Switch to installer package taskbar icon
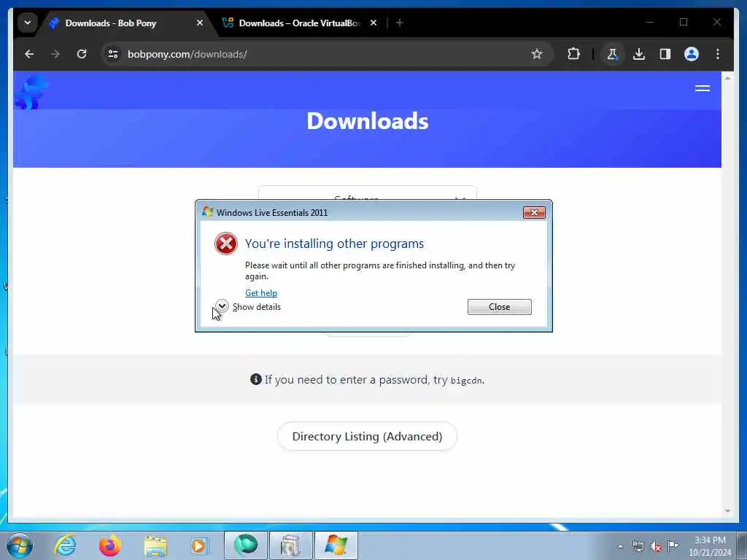This screenshot has width=747, height=560. tap(290, 545)
